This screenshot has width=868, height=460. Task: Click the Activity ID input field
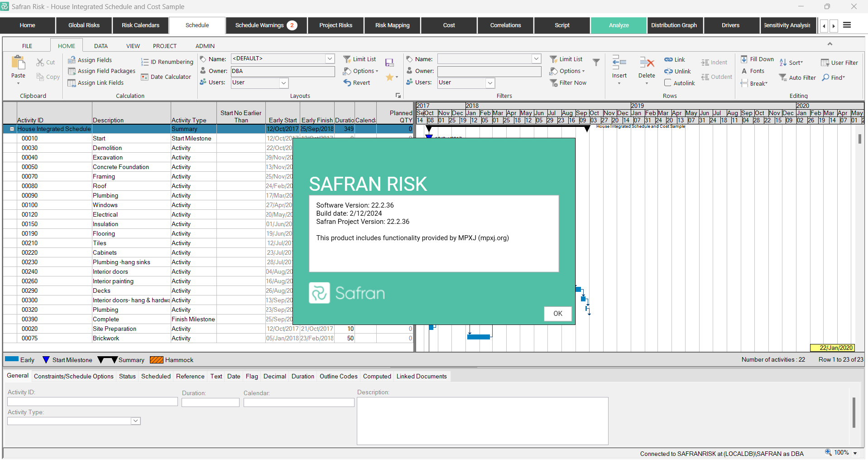(92, 402)
